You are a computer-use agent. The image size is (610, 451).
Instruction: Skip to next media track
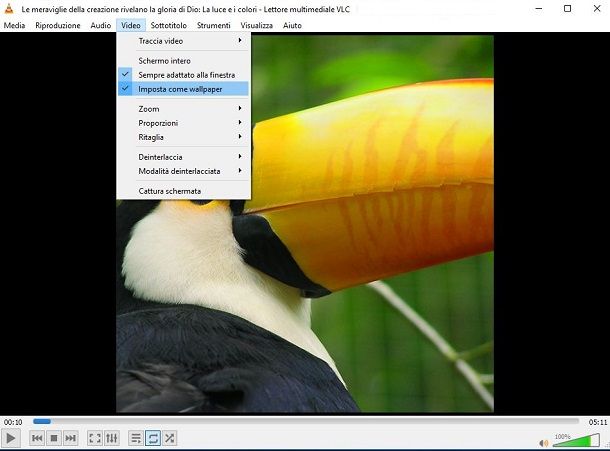[71, 438]
